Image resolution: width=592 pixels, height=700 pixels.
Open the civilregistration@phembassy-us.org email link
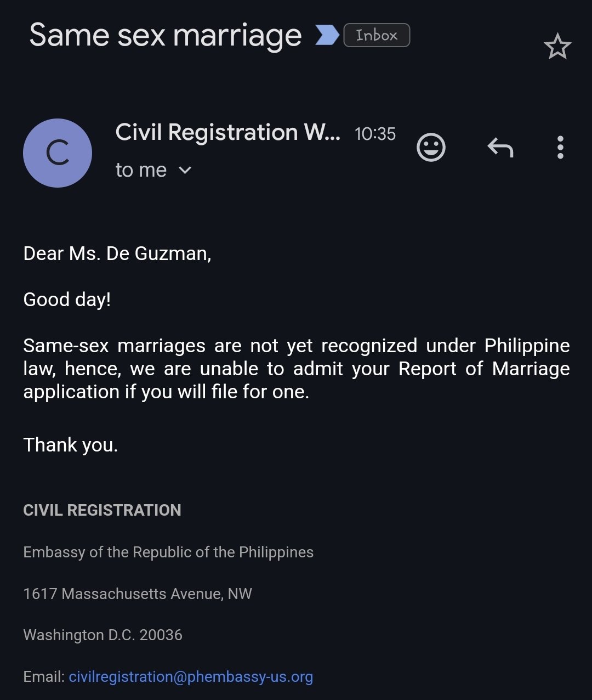(x=191, y=676)
